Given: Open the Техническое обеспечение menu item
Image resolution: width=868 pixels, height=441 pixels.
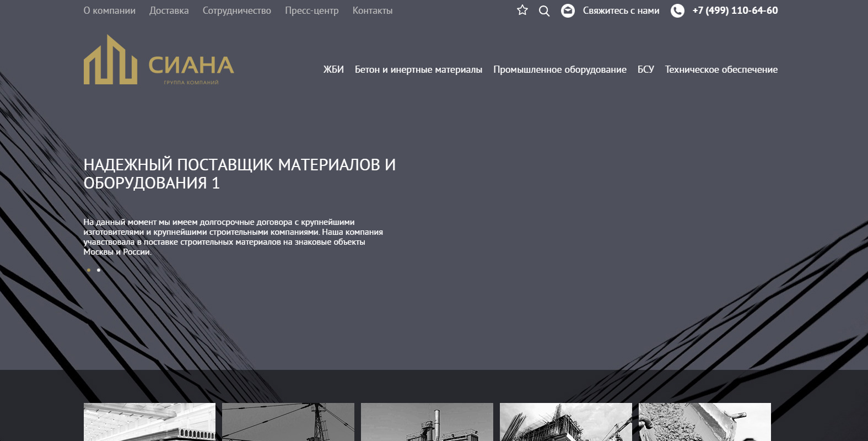Looking at the screenshot, I should 721,69.
